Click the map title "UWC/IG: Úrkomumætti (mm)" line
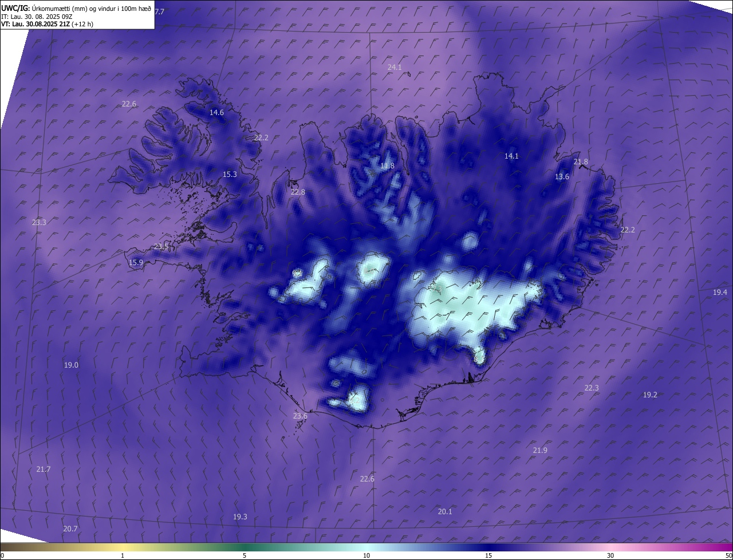Image resolution: width=733 pixels, height=560 pixels. 76,8
